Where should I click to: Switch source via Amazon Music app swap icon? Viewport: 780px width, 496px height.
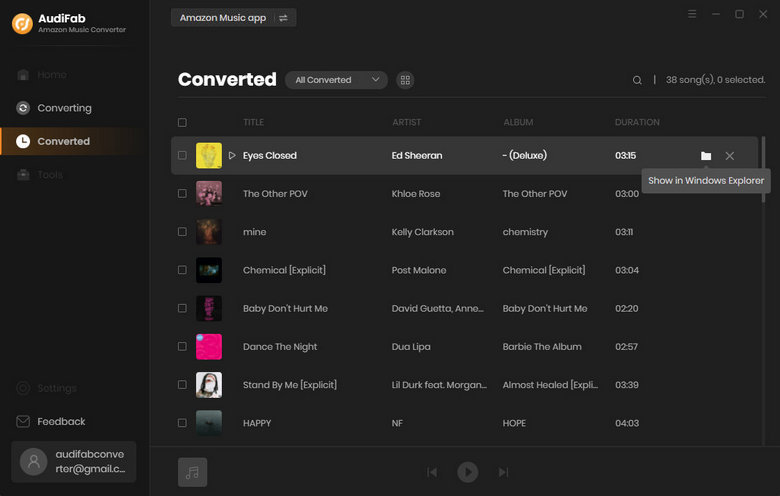[x=283, y=18]
